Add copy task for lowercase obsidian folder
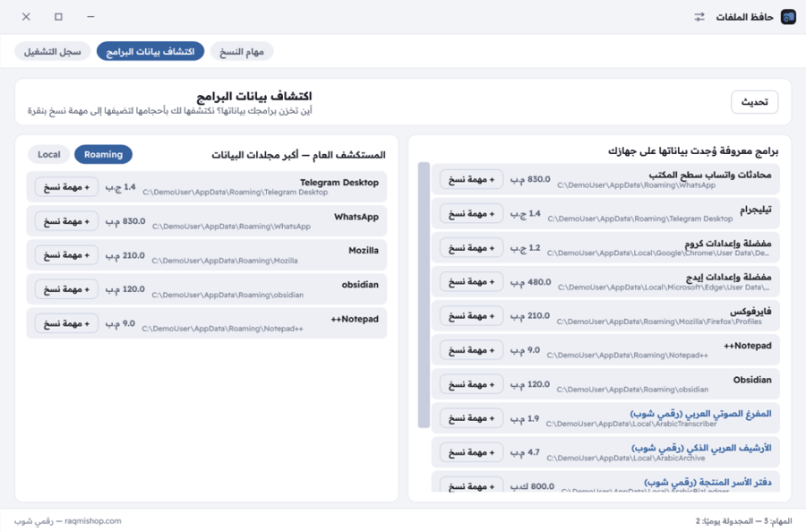Viewport: 806px width, 532px height. tap(66, 289)
